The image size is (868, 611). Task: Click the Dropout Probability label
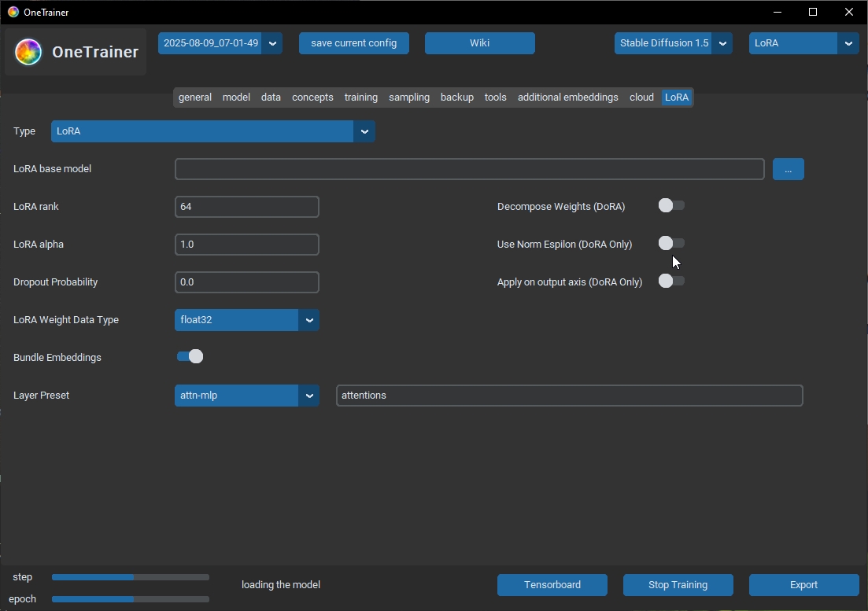[55, 282]
